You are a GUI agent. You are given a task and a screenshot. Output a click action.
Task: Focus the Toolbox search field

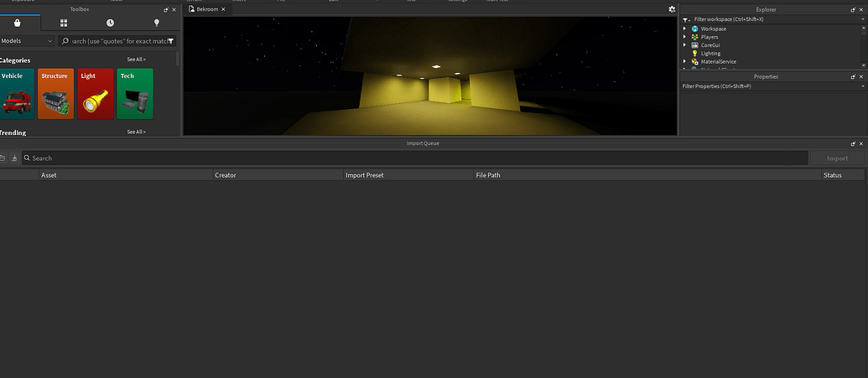[x=117, y=41]
